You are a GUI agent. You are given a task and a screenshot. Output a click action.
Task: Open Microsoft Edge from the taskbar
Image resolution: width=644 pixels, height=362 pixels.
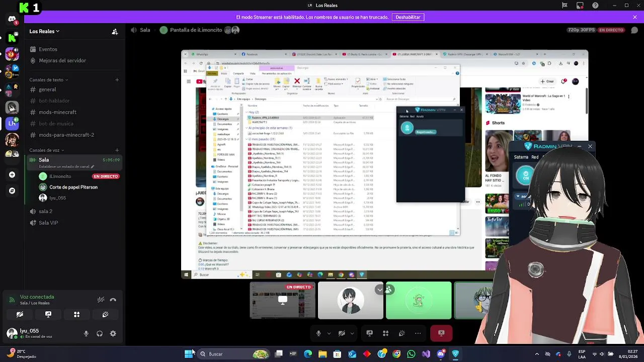point(308,354)
